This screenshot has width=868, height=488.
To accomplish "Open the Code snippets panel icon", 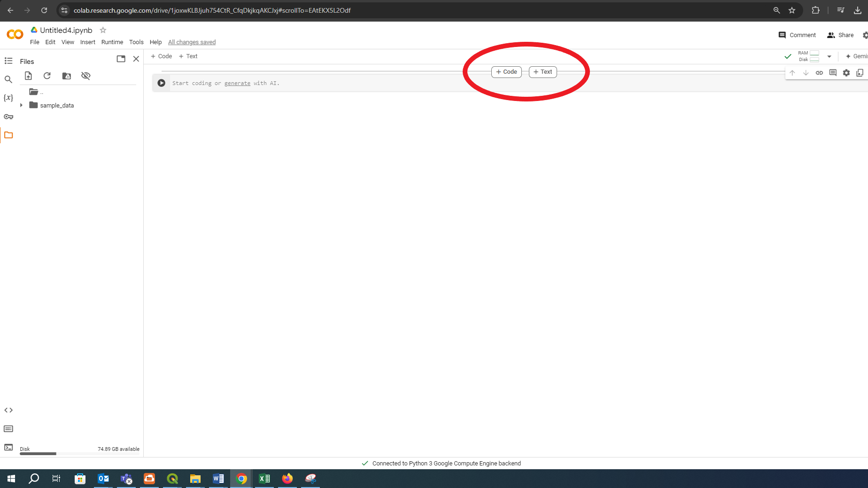I will 8,410.
